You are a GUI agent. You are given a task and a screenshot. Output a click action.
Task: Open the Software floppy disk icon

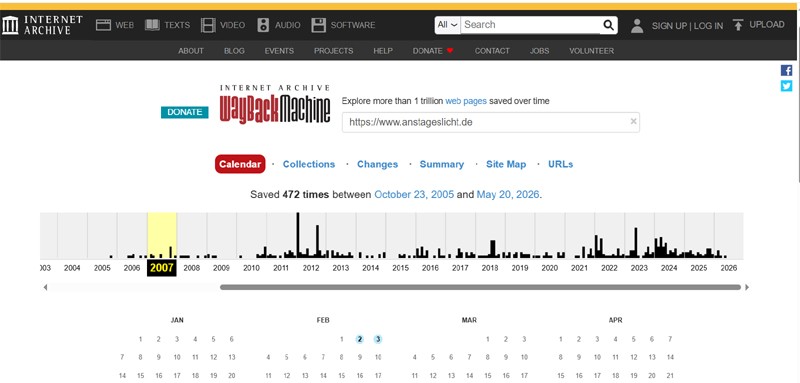318,25
